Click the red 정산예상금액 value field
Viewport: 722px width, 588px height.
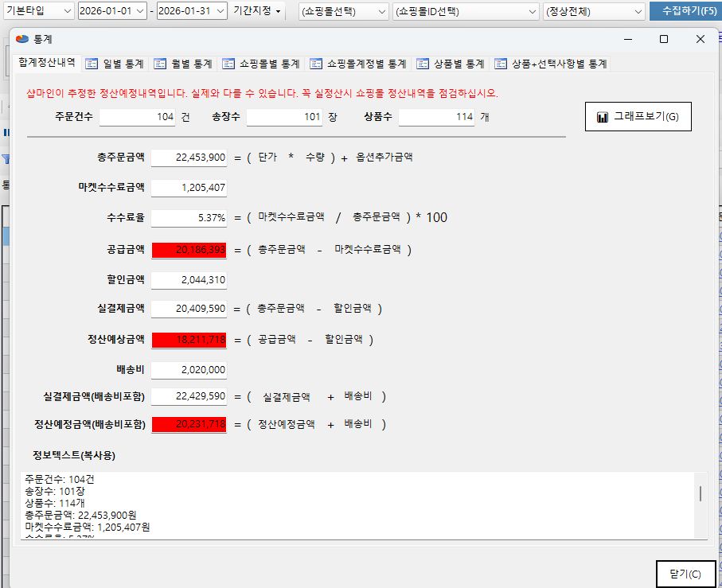tap(189, 340)
